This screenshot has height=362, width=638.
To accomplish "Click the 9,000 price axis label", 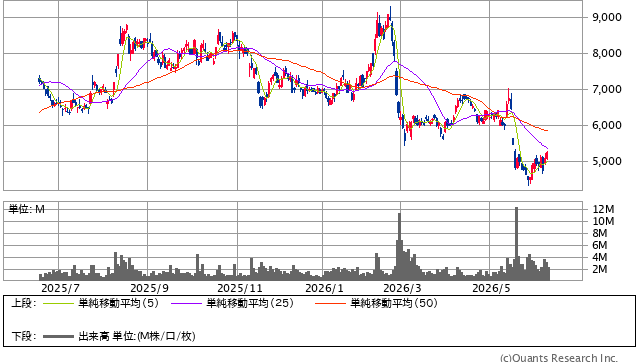I will [607, 17].
